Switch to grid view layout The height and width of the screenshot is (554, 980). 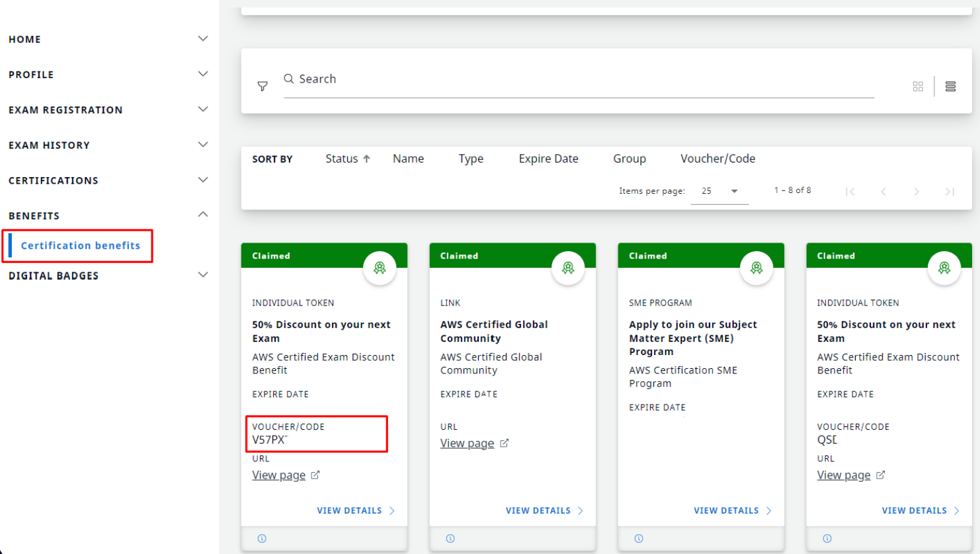coord(918,87)
